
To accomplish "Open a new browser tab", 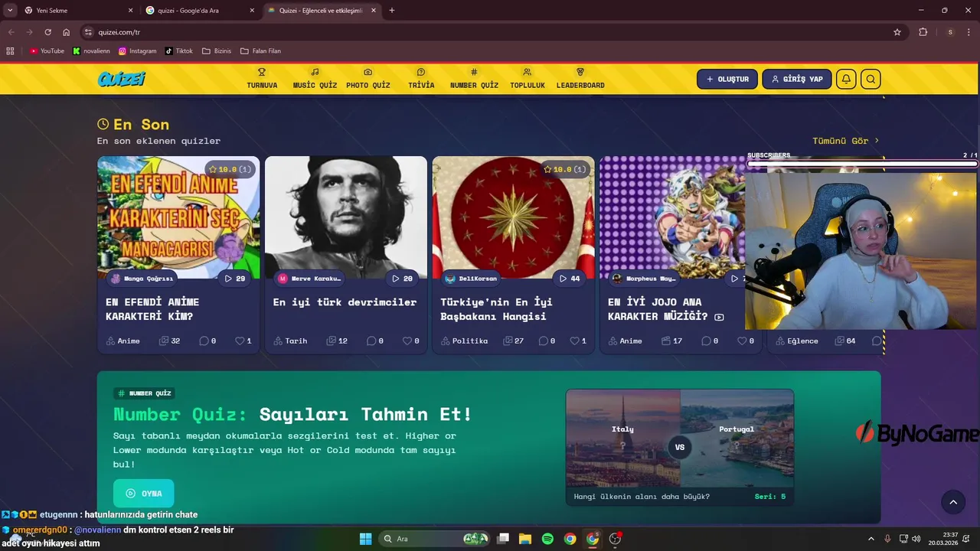I will coord(392,11).
